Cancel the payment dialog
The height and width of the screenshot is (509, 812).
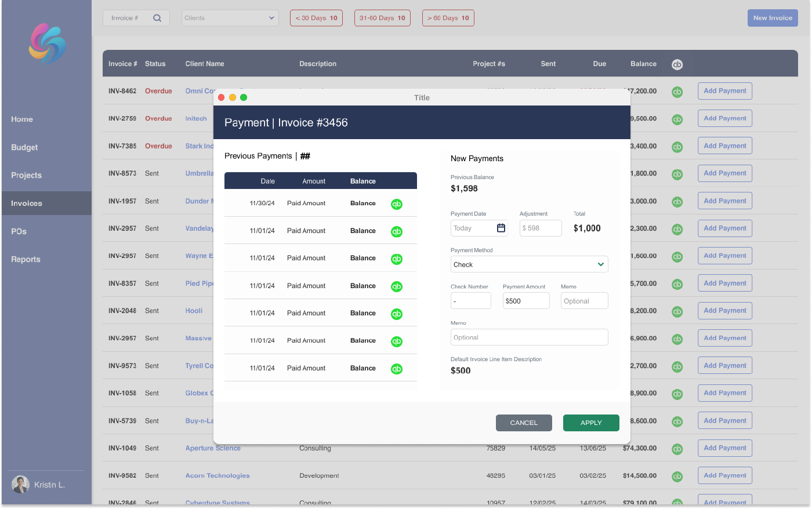(523, 423)
